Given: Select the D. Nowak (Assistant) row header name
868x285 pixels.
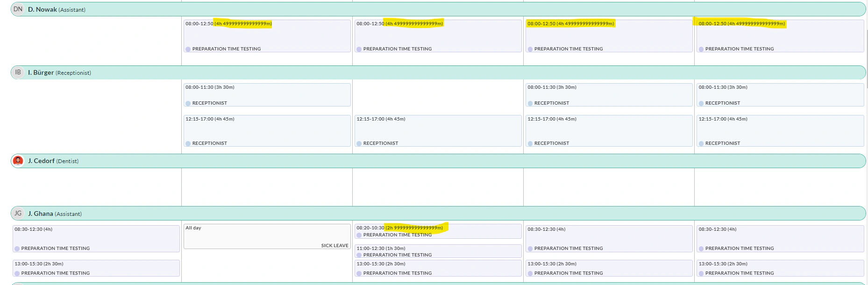Looking at the screenshot, I should (57, 10).
